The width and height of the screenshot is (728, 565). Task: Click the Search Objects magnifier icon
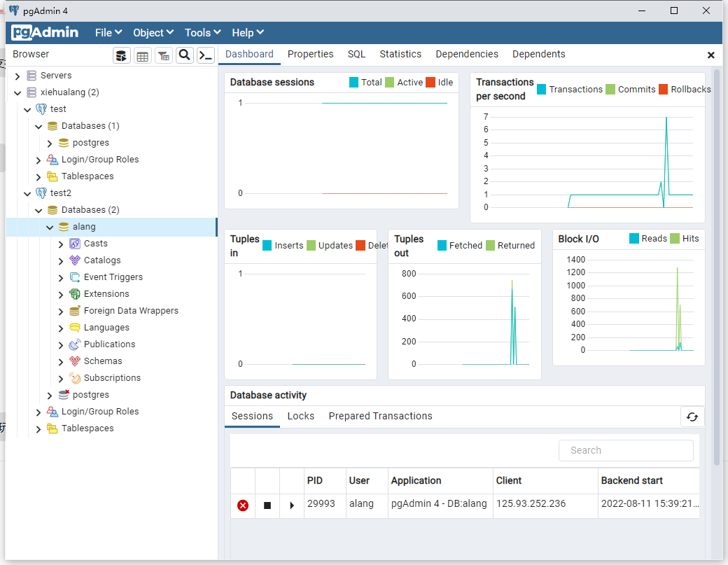tap(184, 56)
